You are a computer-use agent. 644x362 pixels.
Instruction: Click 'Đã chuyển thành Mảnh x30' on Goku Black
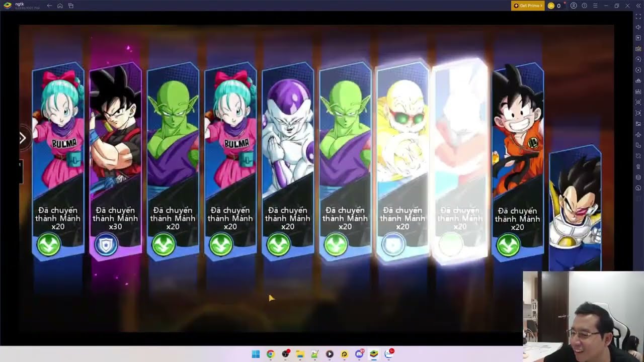(x=115, y=218)
